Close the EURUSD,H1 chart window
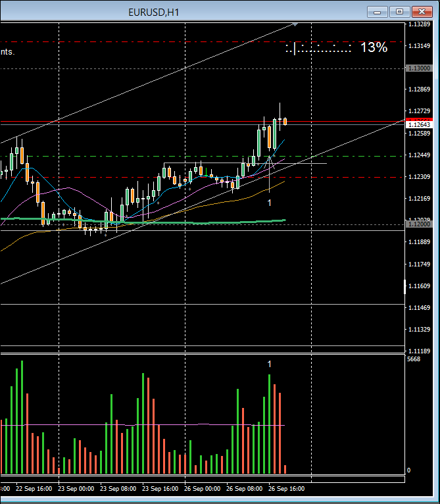 pyautogui.click(x=421, y=11)
